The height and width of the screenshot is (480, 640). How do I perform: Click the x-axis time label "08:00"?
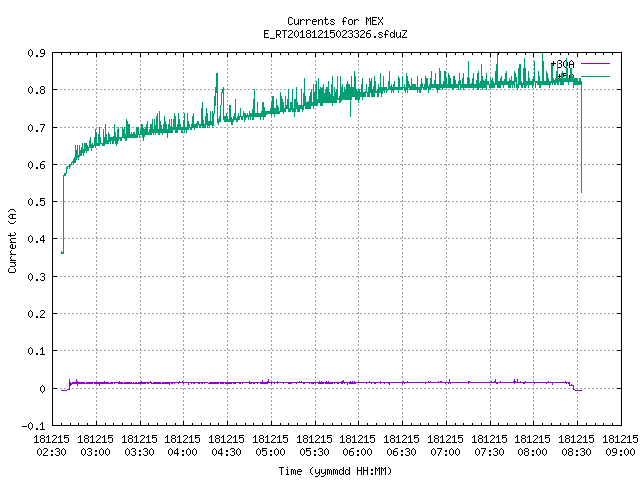click(x=533, y=452)
